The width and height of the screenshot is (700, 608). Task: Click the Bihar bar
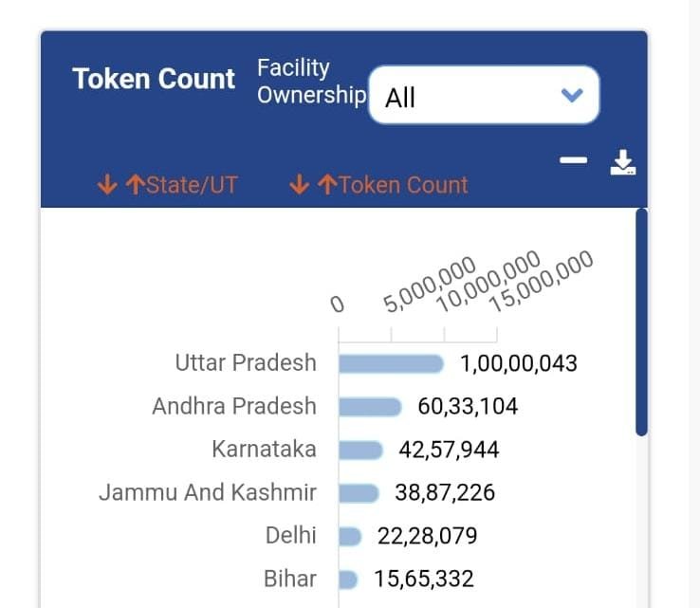[347, 580]
